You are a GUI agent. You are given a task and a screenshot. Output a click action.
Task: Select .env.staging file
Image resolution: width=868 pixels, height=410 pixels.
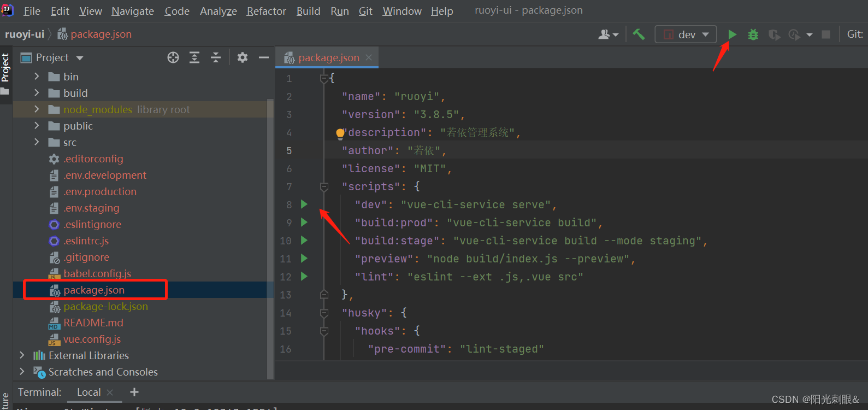pyautogui.click(x=91, y=208)
